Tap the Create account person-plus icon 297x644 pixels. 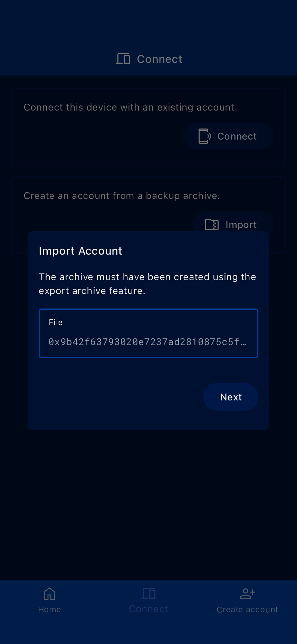click(x=247, y=594)
